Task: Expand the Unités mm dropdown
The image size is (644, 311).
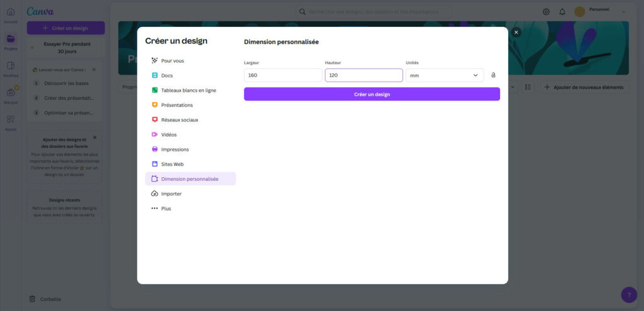Action: 444,75
